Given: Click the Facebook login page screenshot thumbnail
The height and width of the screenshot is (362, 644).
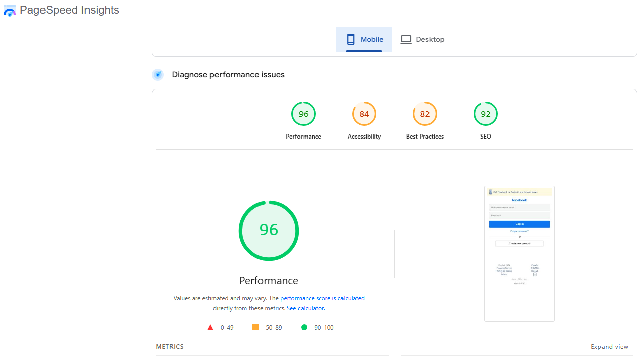Looking at the screenshot, I should pyautogui.click(x=520, y=253).
